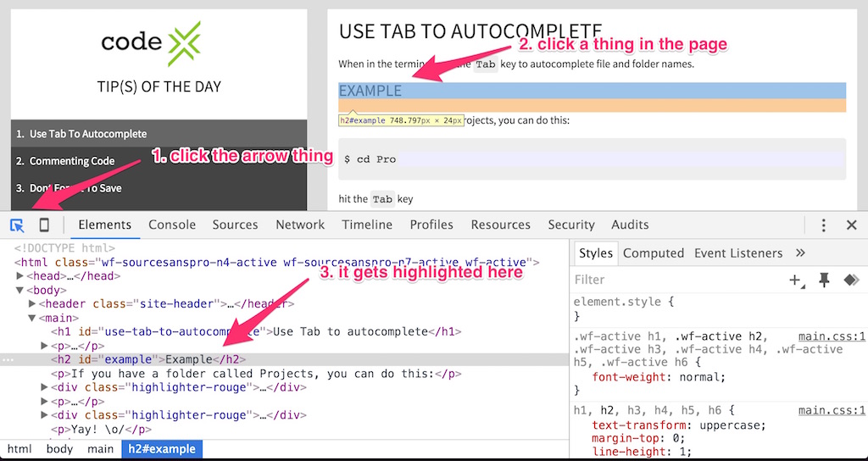Collapse the body element node
868x461 pixels.
[x=21, y=290]
